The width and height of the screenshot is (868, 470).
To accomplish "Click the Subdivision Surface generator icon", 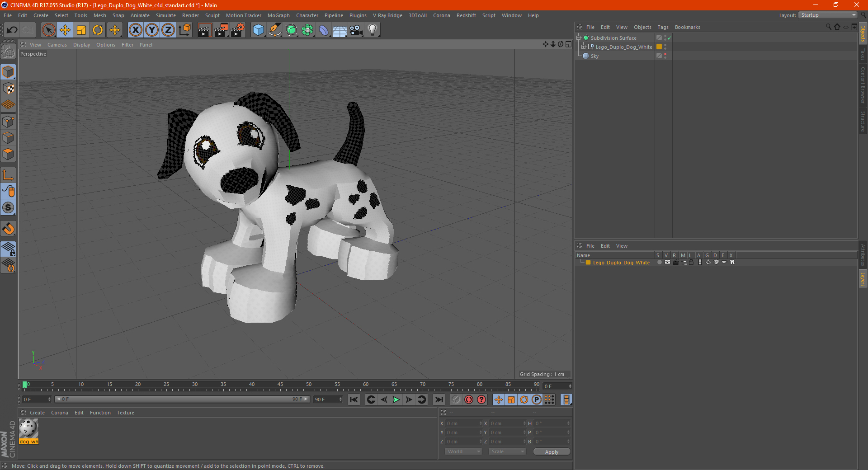I will (291, 30).
